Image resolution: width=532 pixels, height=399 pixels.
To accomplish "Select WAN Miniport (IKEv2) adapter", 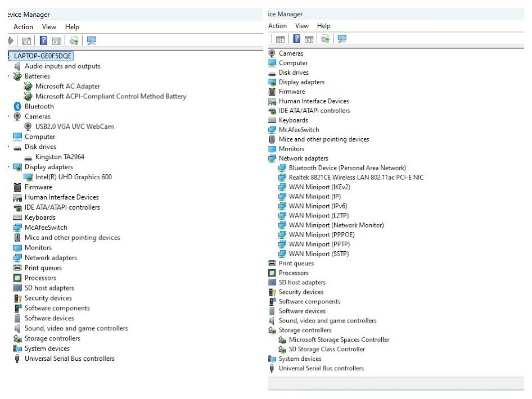I will [x=319, y=187].
